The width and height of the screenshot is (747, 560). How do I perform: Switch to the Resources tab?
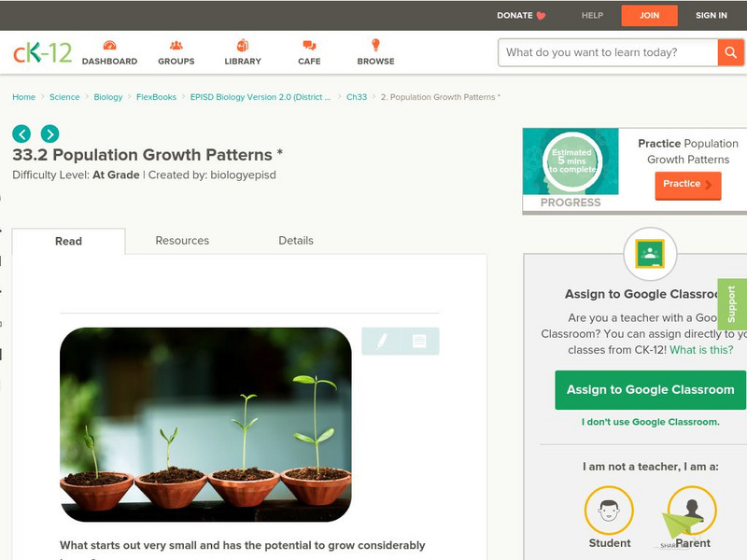tap(182, 241)
